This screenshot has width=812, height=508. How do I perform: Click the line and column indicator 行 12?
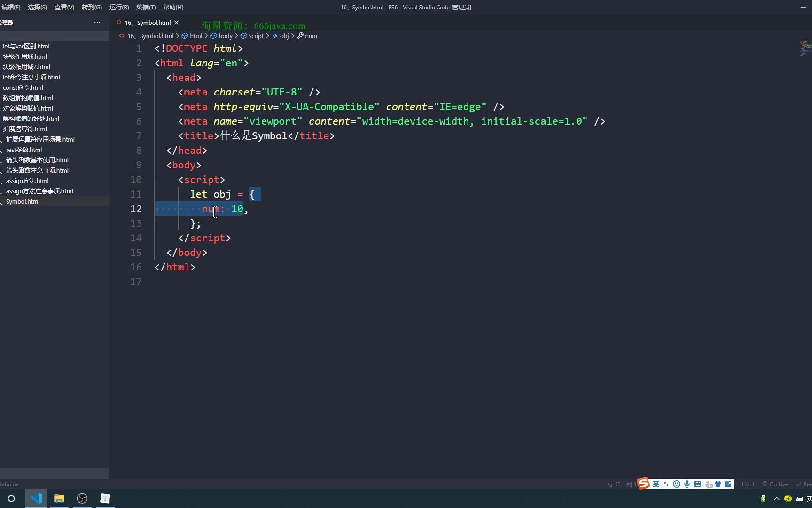point(621,484)
